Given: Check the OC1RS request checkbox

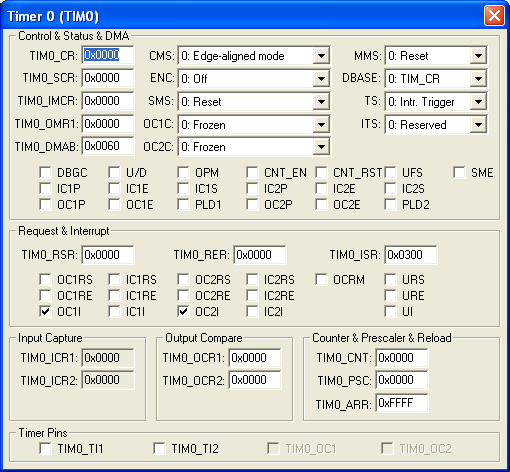Looking at the screenshot, I should (45, 279).
